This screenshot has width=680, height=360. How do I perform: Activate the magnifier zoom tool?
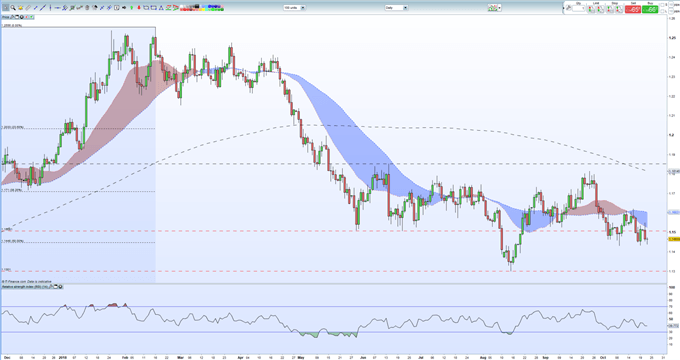[13, 7]
